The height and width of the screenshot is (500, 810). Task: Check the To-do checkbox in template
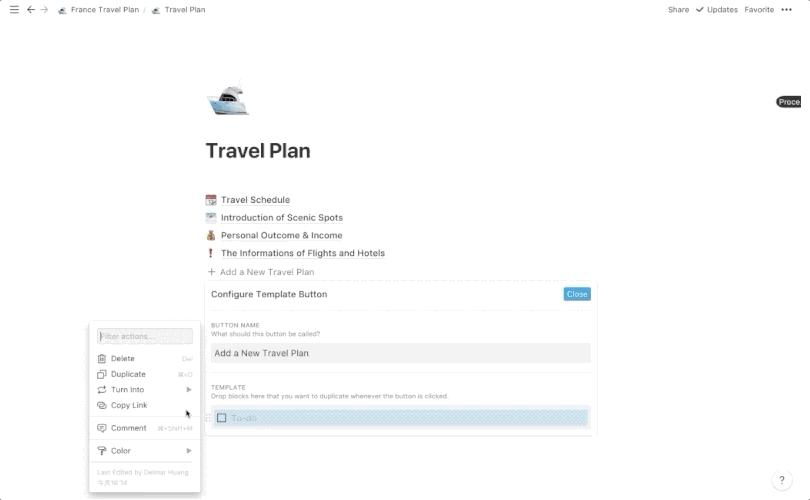pyautogui.click(x=222, y=418)
